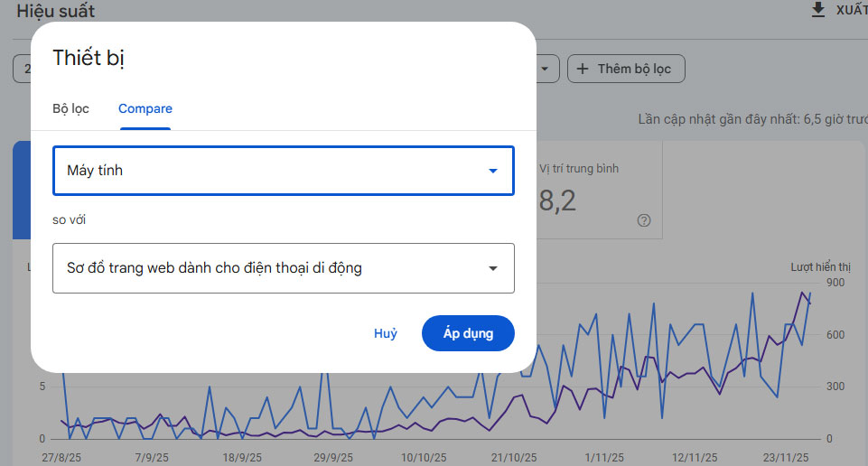
Task: Click the purple line peak near 23/11/25
Action: point(801,293)
